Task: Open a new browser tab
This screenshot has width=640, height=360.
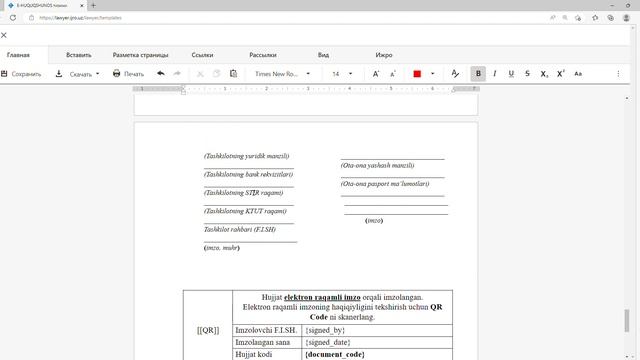Action: (93, 5)
